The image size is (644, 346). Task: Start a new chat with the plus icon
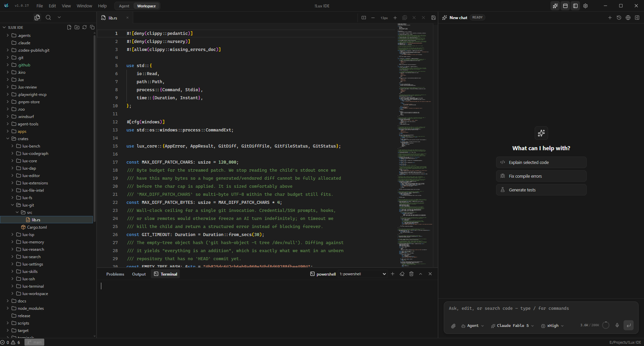pyautogui.click(x=610, y=18)
